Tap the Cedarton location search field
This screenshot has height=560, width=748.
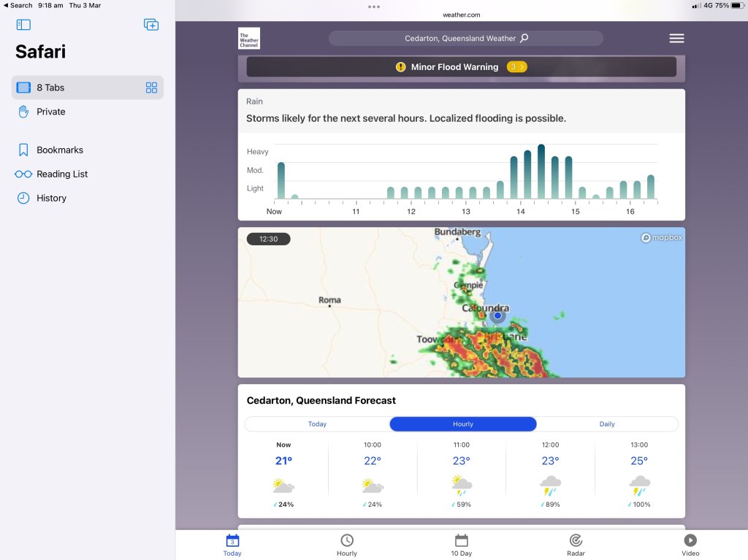(460, 39)
